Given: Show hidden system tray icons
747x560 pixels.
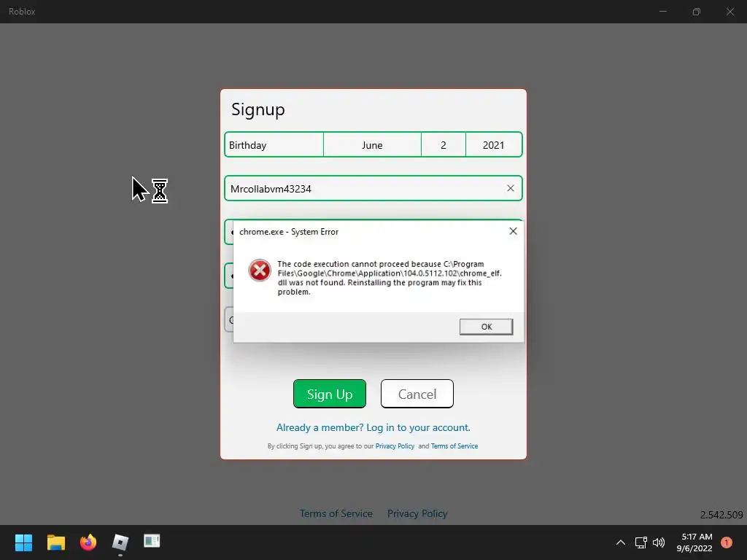Looking at the screenshot, I should 620,542.
